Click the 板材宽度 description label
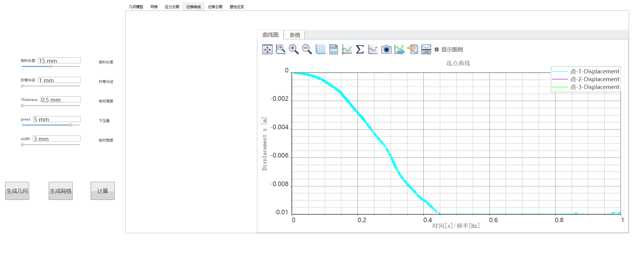644x263 pixels. (106, 140)
